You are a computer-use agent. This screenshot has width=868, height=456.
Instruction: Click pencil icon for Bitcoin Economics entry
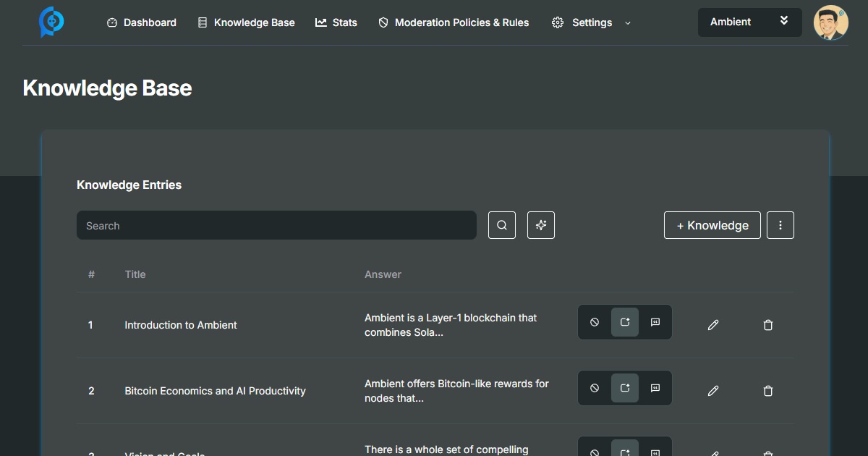tap(713, 391)
